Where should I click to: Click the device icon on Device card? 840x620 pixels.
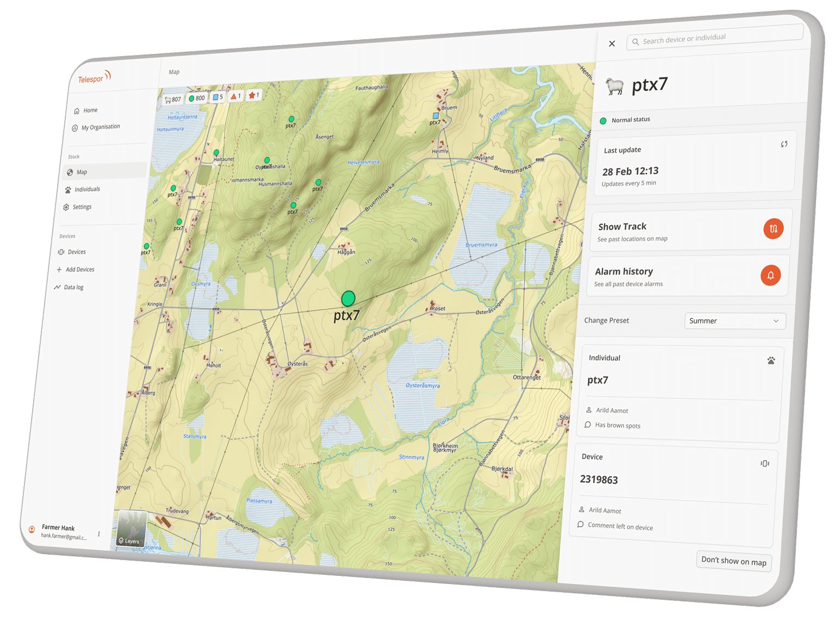(x=765, y=464)
